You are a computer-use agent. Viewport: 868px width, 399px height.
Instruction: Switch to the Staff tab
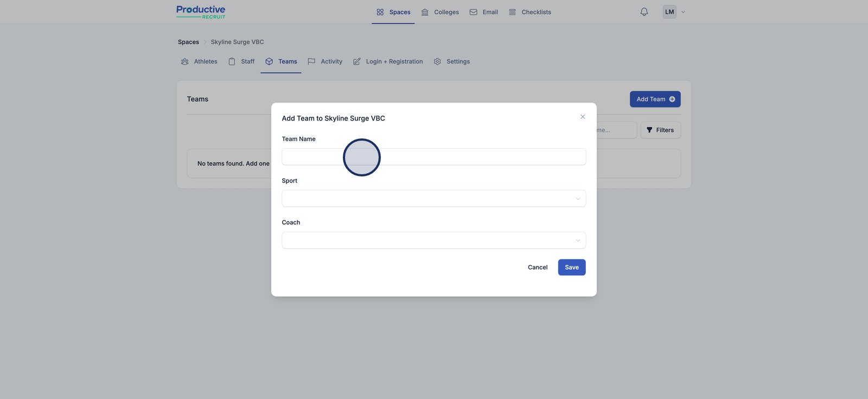pos(241,62)
